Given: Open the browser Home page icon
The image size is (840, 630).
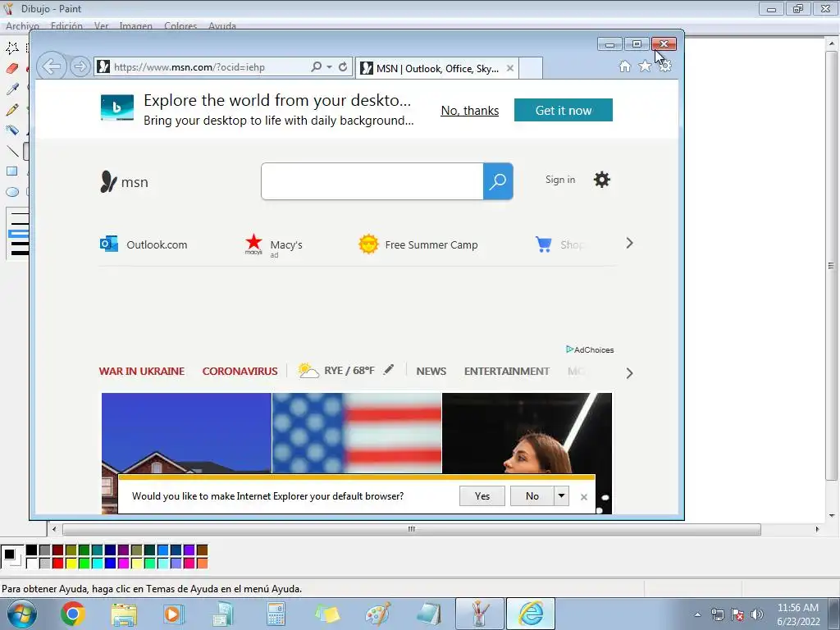Looking at the screenshot, I should coord(624,66).
